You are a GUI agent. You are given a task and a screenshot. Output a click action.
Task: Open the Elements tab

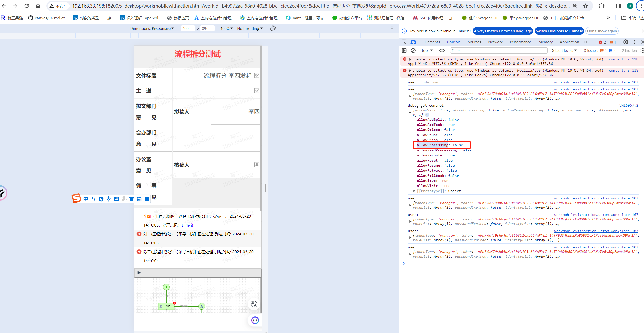click(x=432, y=42)
